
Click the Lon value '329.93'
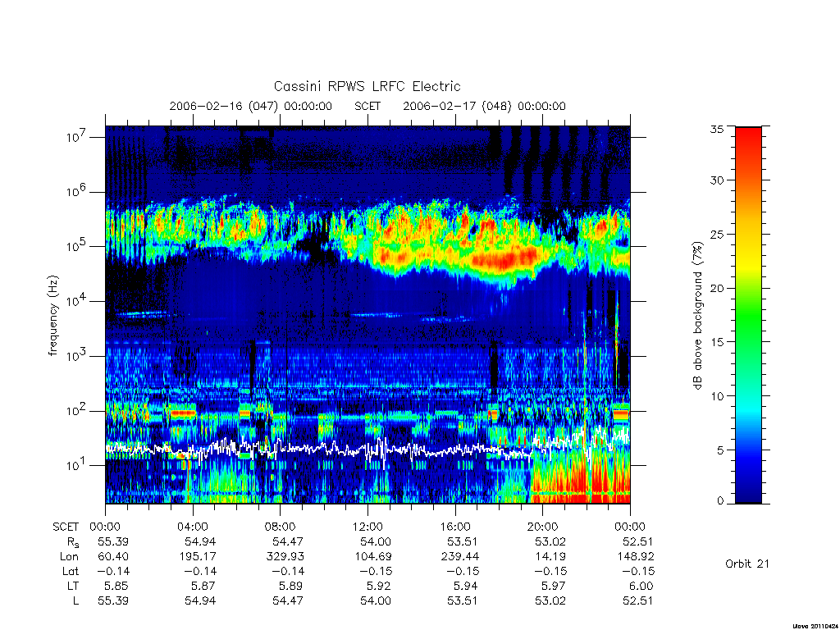285,557
